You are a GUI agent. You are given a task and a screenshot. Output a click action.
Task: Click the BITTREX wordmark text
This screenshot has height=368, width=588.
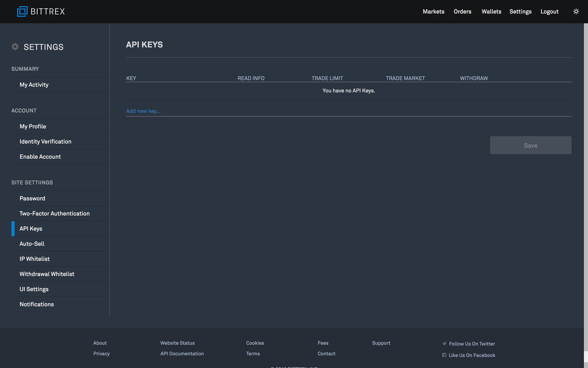[x=48, y=11]
